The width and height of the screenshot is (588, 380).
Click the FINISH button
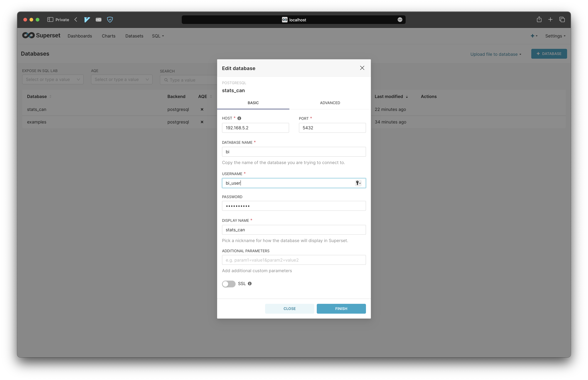click(x=341, y=308)
